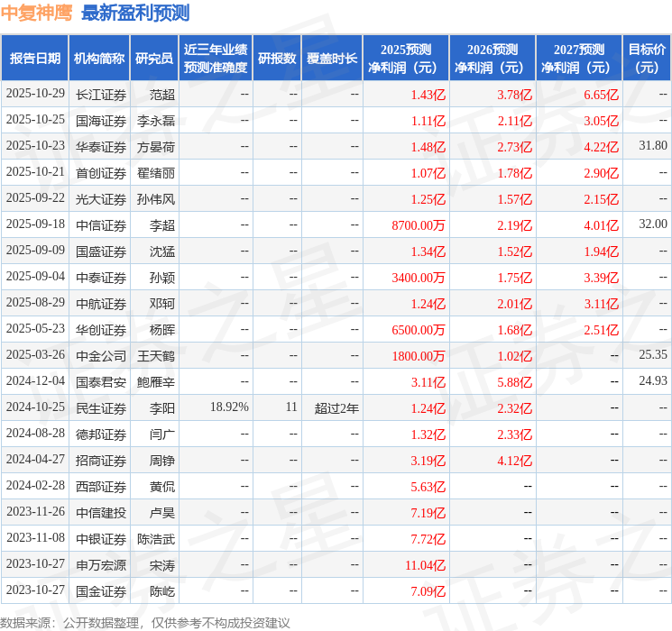Click the 近三年业绩预测准确度 column header
This screenshot has width=672, height=631.
click(x=216, y=59)
